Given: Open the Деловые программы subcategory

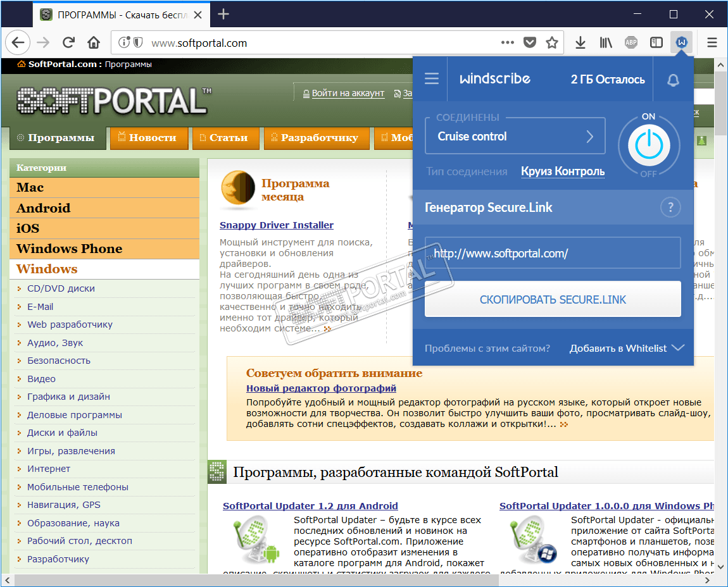Looking at the screenshot, I should click(74, 415).
